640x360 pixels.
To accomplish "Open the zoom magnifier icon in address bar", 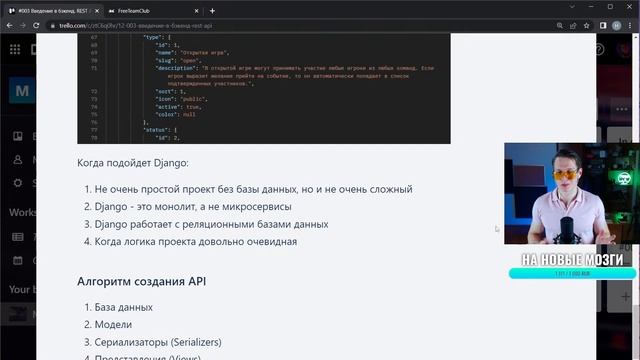I will tap(560, 25).
